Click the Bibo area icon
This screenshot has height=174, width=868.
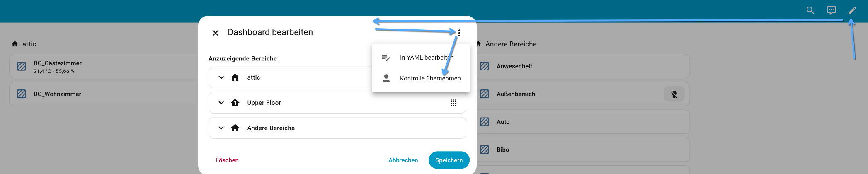coord(485,150)
